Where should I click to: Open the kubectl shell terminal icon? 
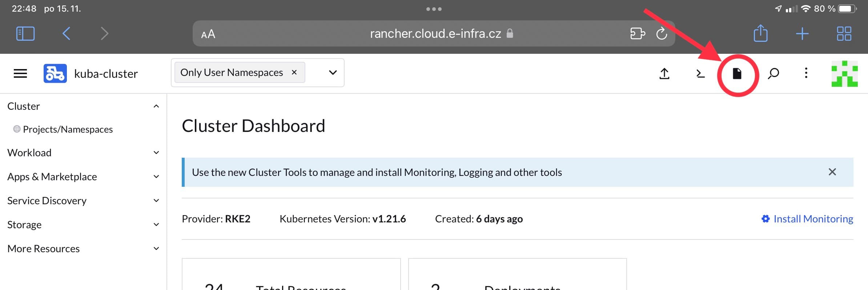[x=700, y=73]
